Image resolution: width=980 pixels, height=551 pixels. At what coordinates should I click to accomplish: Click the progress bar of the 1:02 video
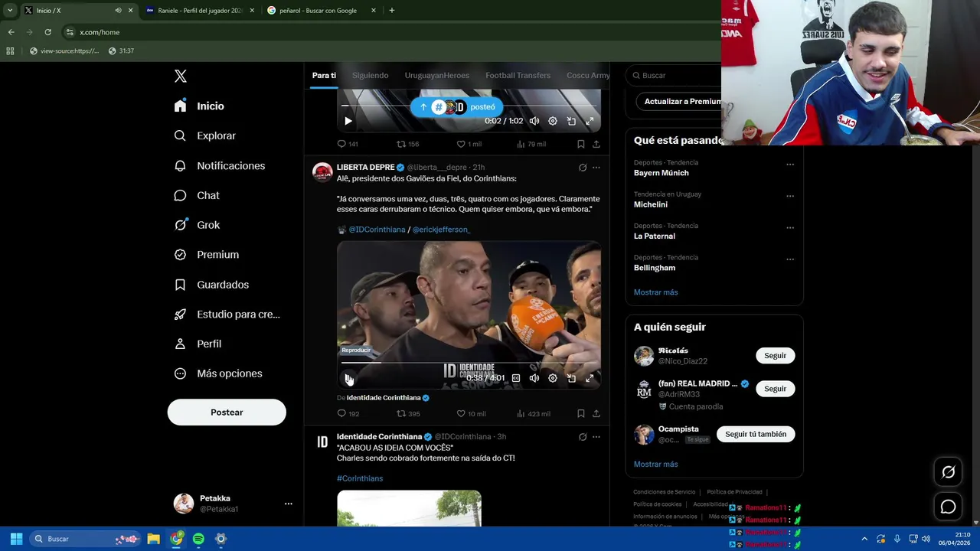click(x=469, y=106)
